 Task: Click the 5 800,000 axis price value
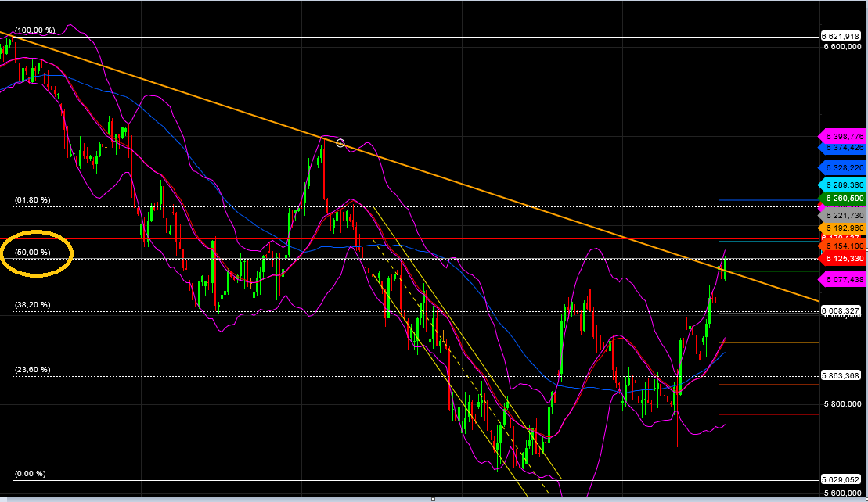coord(842,404)
